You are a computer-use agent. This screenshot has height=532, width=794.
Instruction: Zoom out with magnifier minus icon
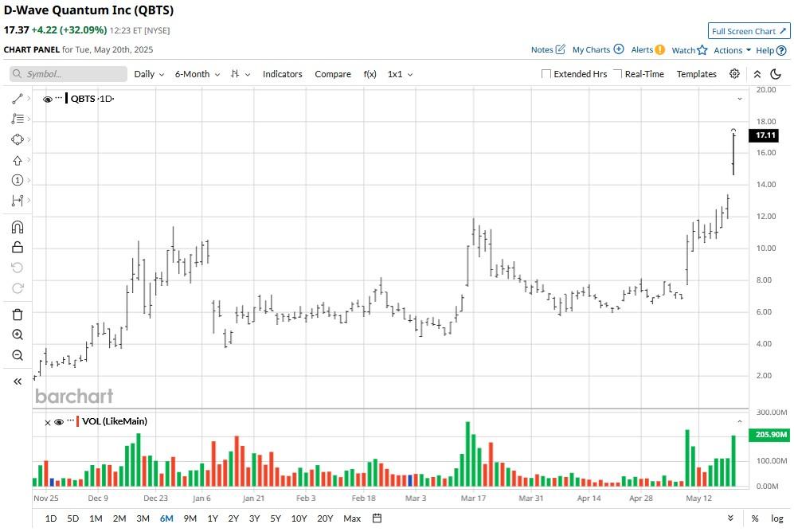pyautogui.click(x=18, y=355)
